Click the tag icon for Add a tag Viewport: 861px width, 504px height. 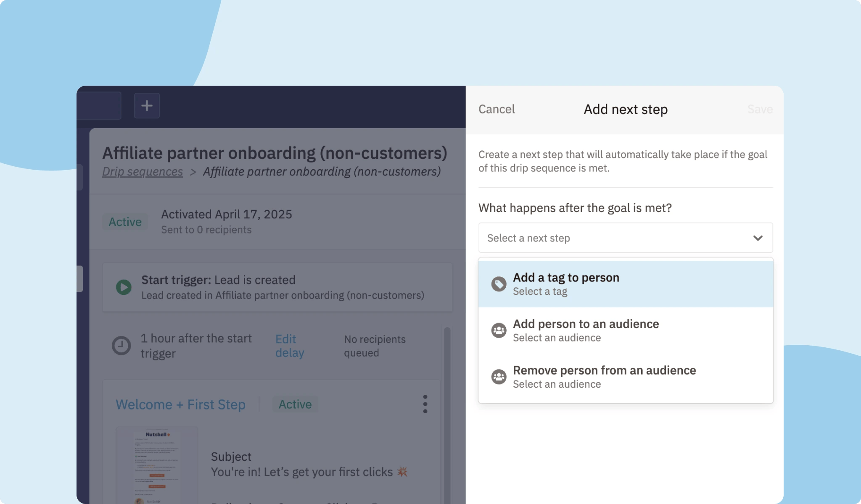click(x=499, y=284)
